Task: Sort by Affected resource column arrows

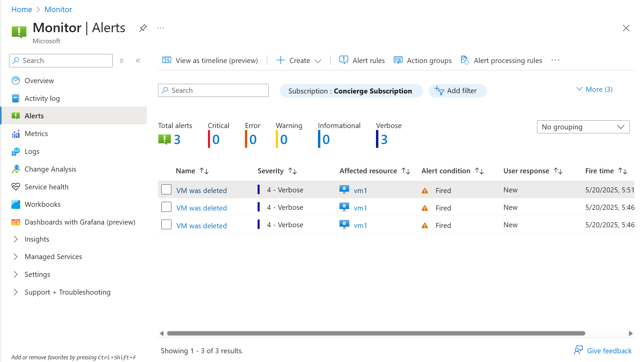Action: pos(406,171)
